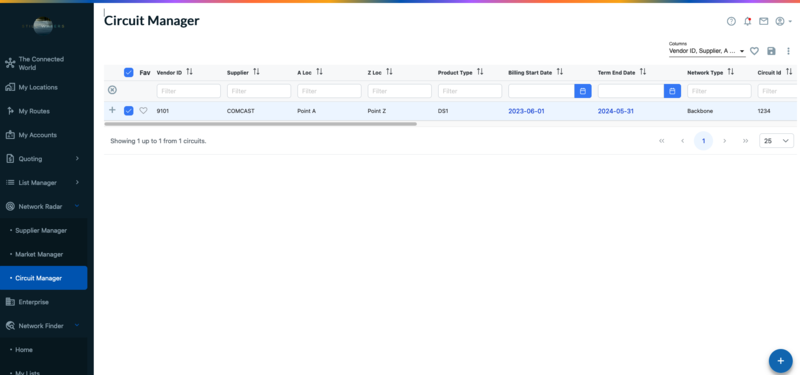Sort by Term End Date arrows
This screenshot has width=800, height=375.
[x=643, y=72]
